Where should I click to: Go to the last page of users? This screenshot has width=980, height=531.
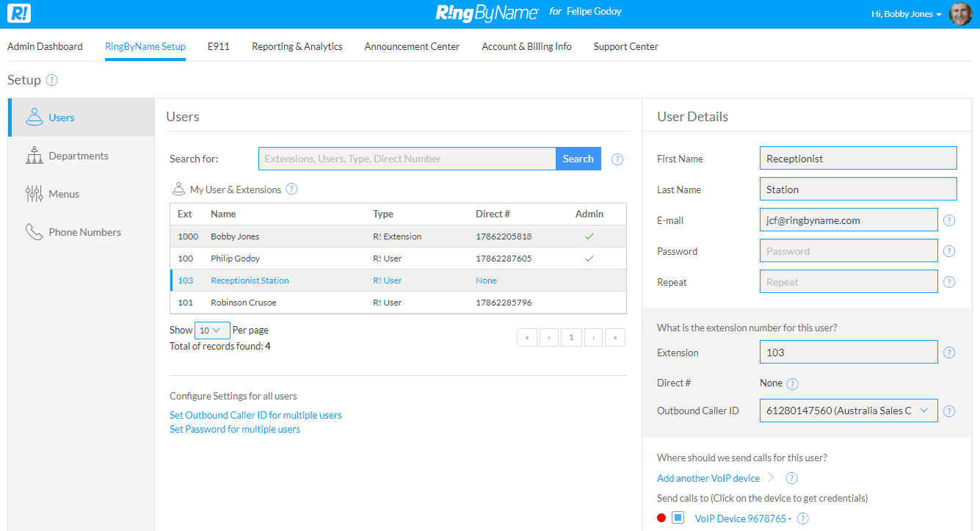[x=615, y=337]
